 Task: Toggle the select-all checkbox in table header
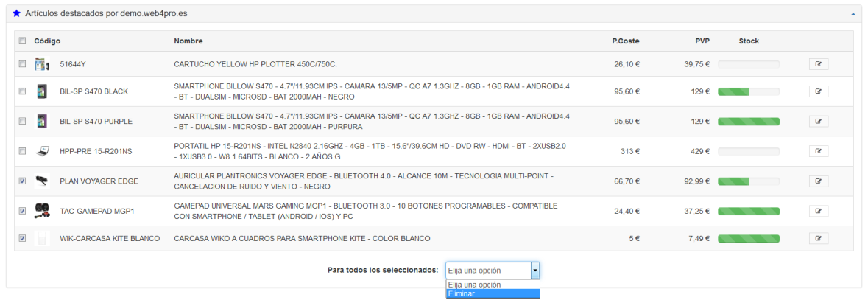22,41
